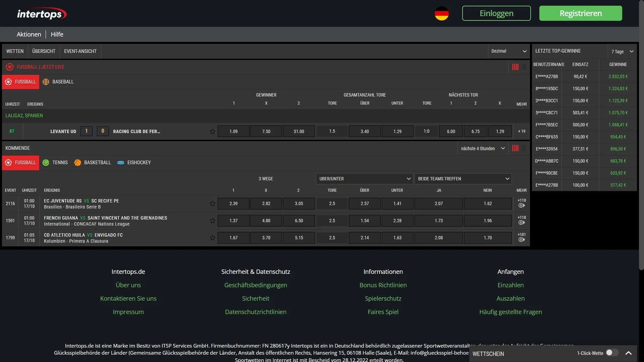Open the Beide Teams Treffen dropdown
This screenshot has height=362, width=644.
tap(463, 179)
